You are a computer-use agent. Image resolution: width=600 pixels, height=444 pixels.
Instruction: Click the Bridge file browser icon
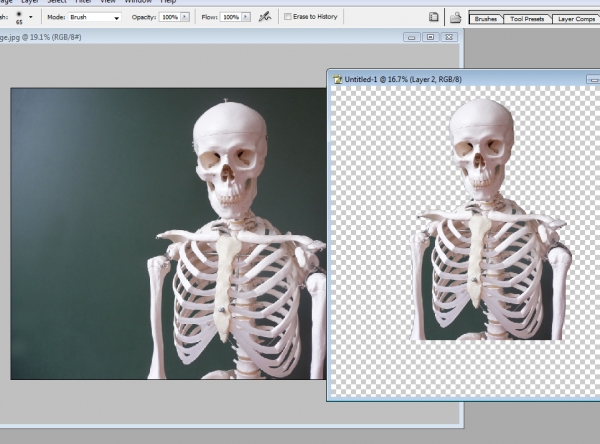click(x=455, y=17)
